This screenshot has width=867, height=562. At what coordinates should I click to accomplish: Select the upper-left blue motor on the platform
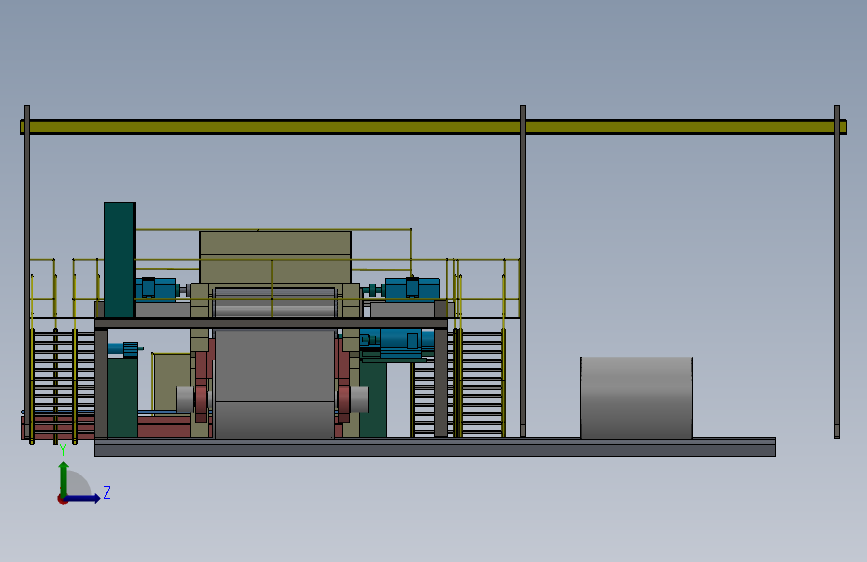[156, 288]
